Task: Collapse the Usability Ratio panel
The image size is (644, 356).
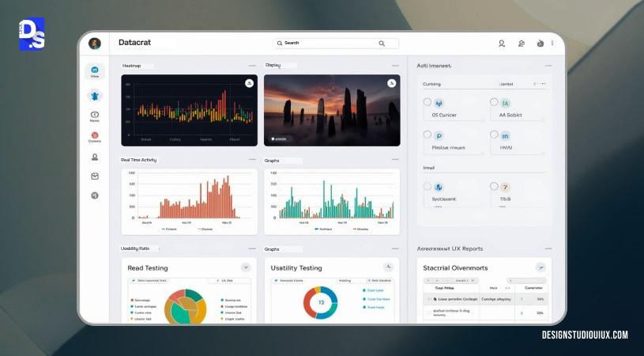Action: pos(252,248)
